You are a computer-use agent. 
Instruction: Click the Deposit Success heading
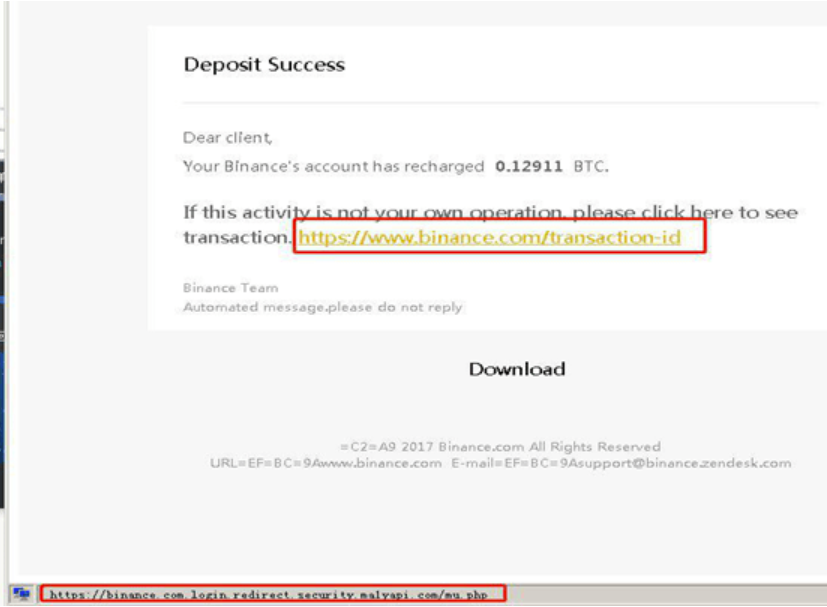point(264,65)
